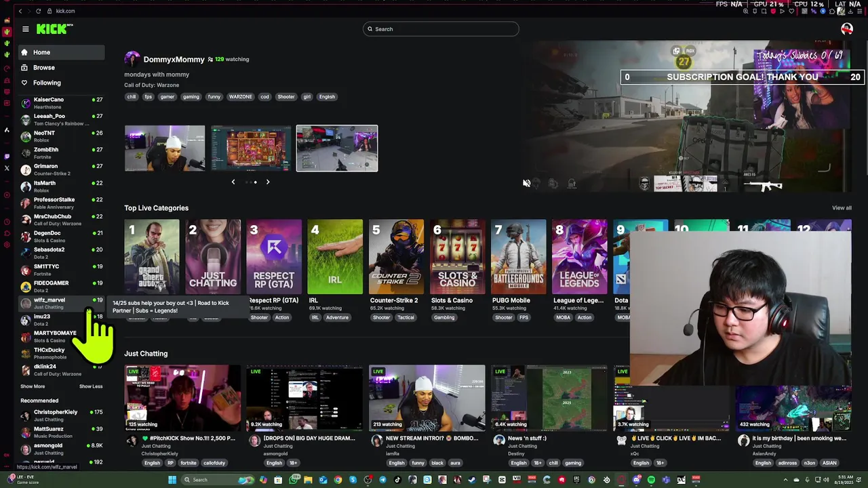Show next featured stream in carousel
Image resolution: width=868 pixels, height=488 pixels.
(268, 182)
